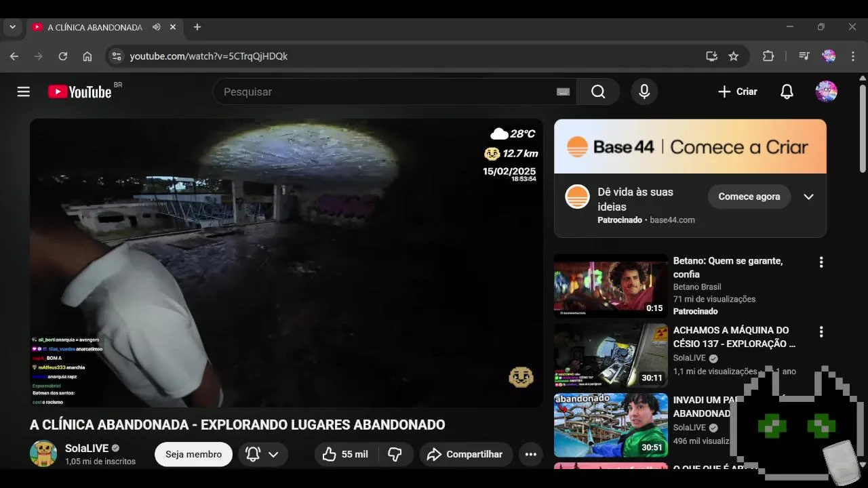Open the Base 44 banner ad

690,146
